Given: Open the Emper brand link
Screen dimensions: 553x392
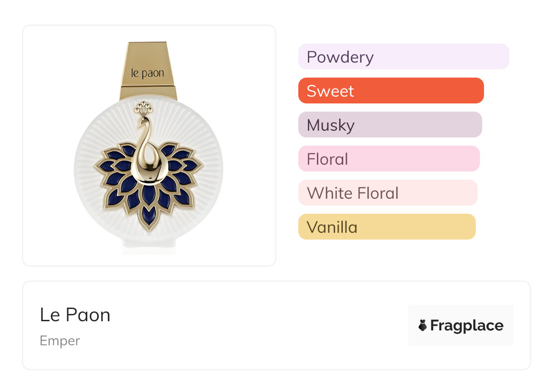Looking at the screenshot, I should tap(60, 341).
